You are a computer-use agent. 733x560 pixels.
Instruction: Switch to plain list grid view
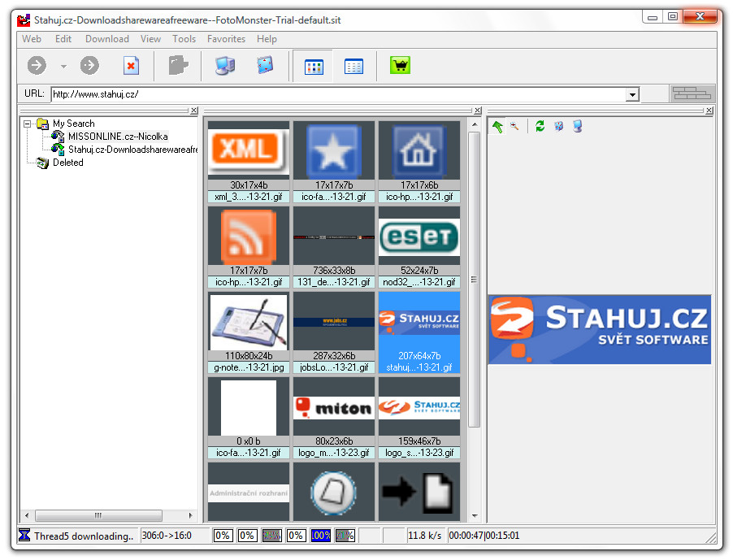(x=353, y=67)
